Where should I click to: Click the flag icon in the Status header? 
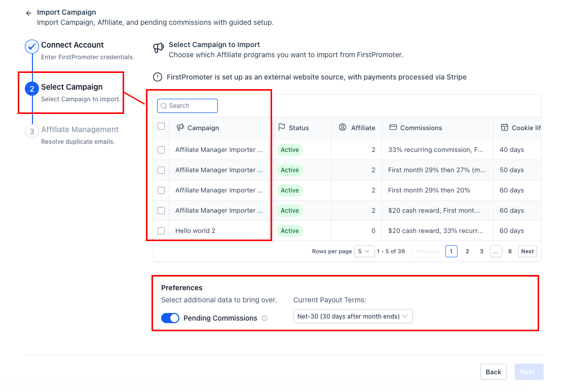coord(281,128)
